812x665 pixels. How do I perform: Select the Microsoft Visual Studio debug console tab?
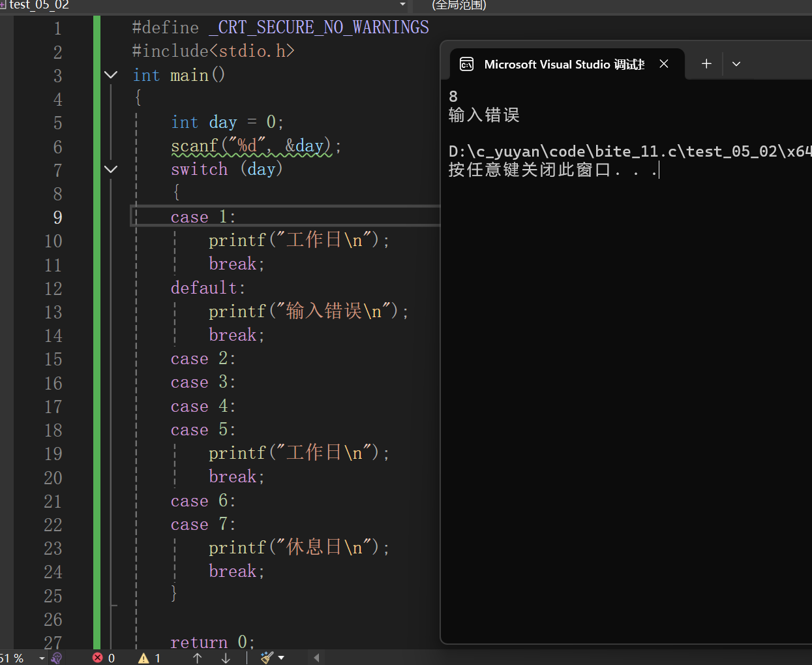[567, 64]
